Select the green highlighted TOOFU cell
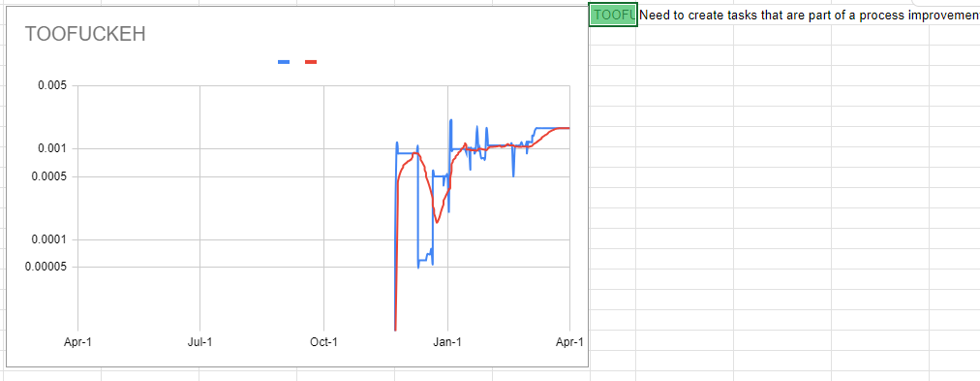 612,16
